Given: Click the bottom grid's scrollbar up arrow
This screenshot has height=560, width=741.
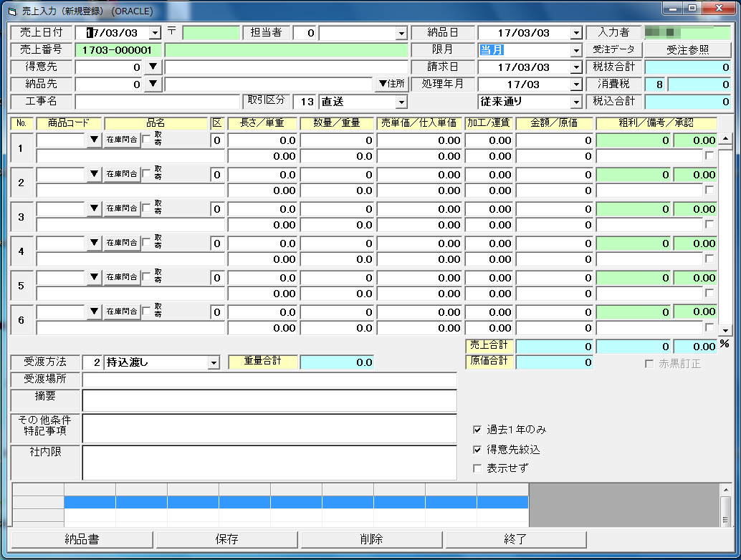Looking at the screenshot, I should point(725,490).
